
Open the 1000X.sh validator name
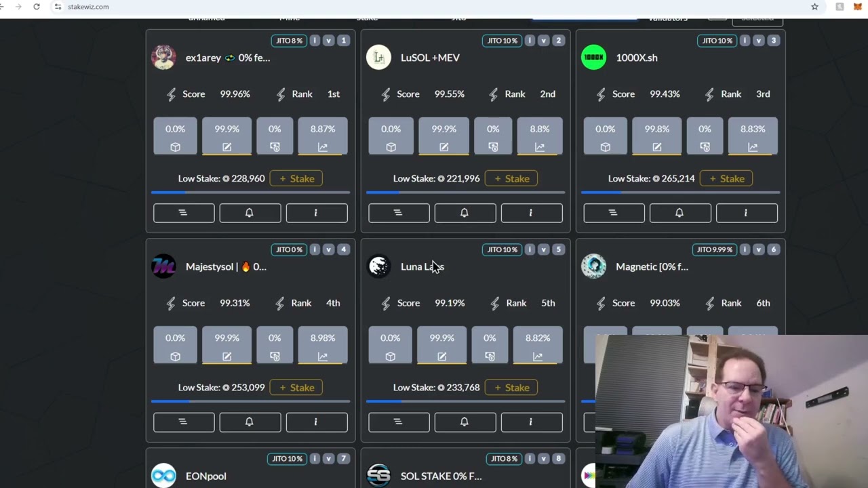[636, 58]
